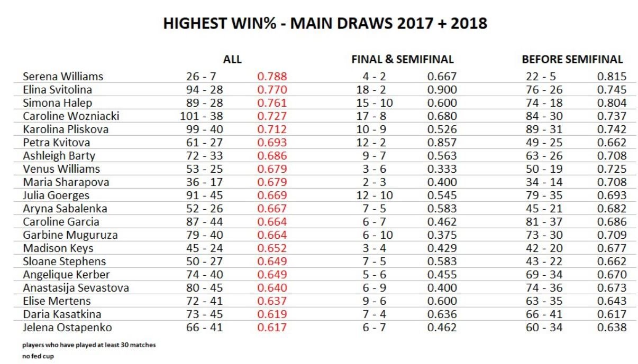Select Simona Halep's overall record 89 - 28
Image resolution: width=638 pixels, height=364 pixels.
click(201, 102)
